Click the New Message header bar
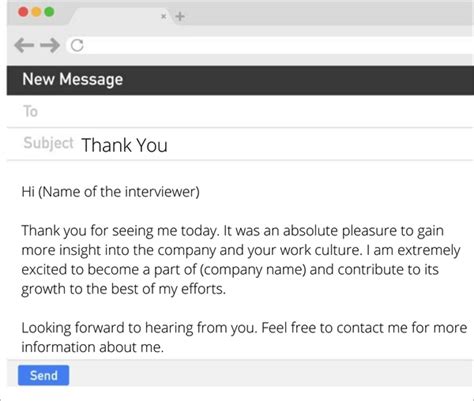Viewport: 474px width, 401px height. pos(240,80)
